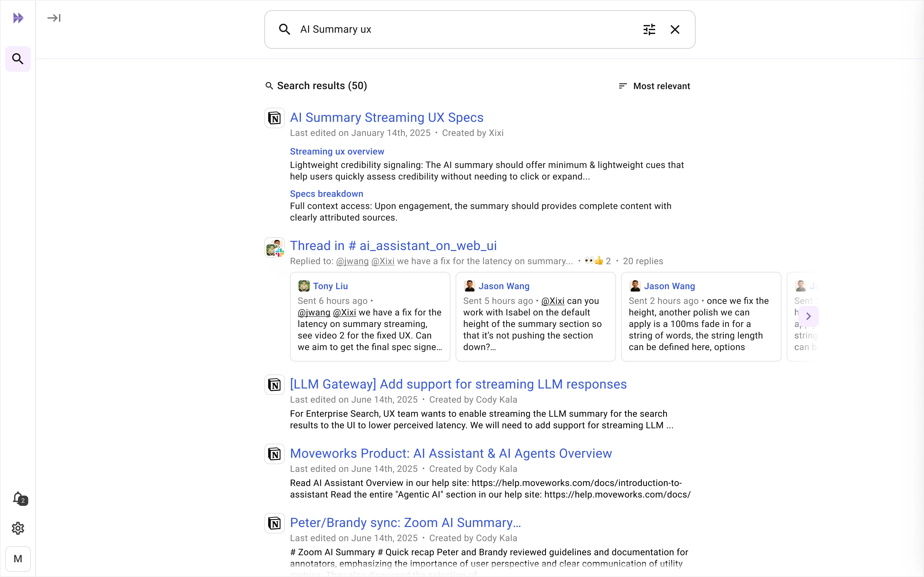Open the Most relevant sort dropdown
The width and height of the screenshot is (924, 577).
654,86
